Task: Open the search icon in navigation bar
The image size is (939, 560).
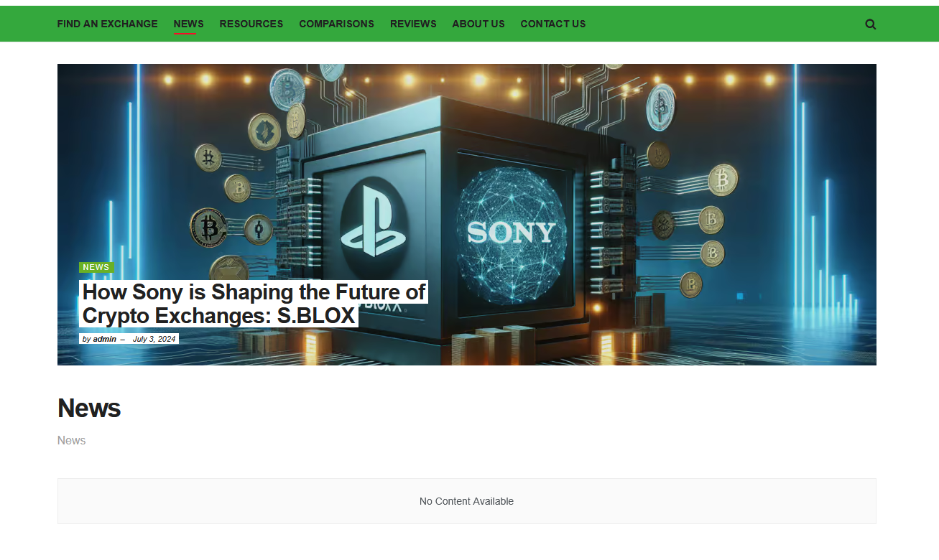Action: click(871, 24)
